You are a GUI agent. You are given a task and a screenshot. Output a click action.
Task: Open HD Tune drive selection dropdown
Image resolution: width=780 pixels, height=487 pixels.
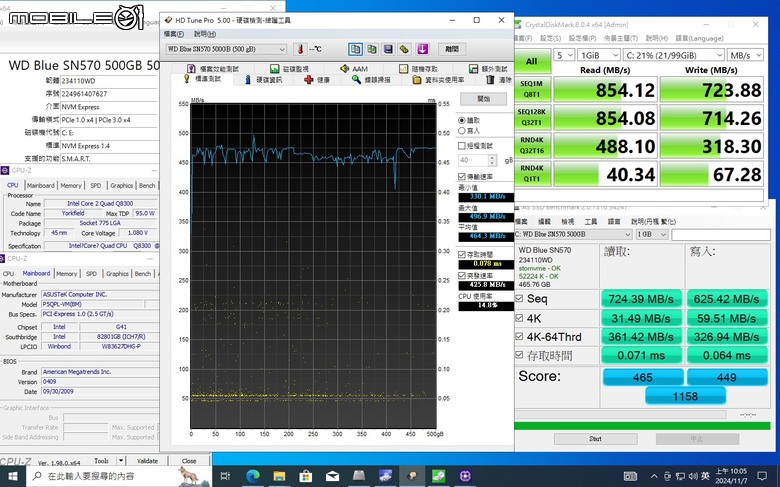226,49
